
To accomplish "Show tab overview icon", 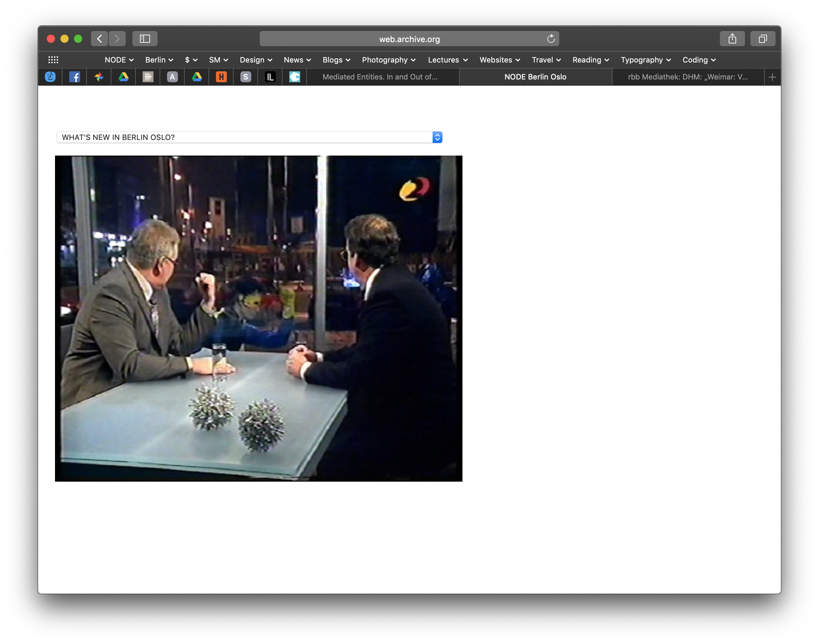I will [763, 39].
